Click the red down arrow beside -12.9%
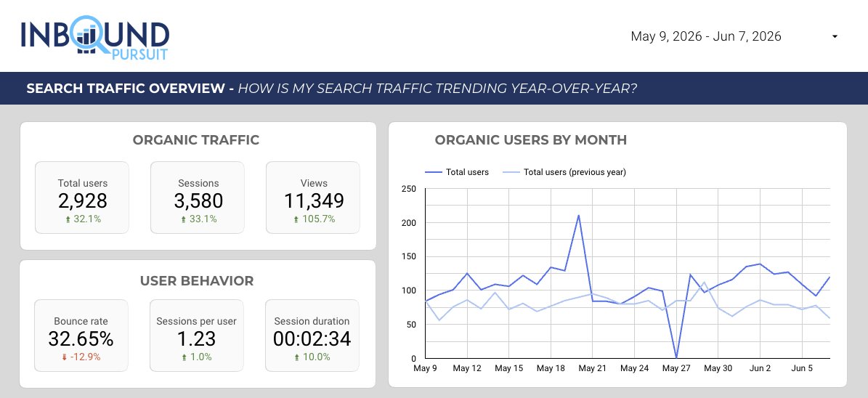The image size is (868, 398). click(64, 357)
